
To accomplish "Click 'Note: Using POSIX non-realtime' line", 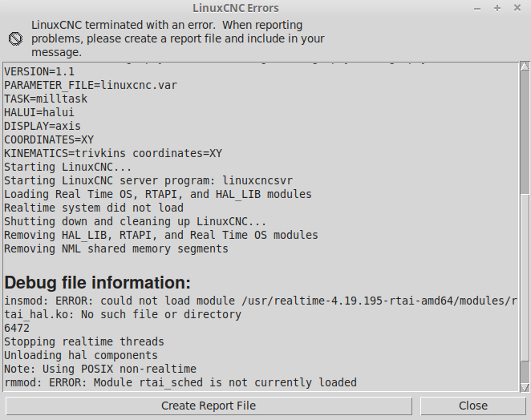I will (x=100, y=369).
